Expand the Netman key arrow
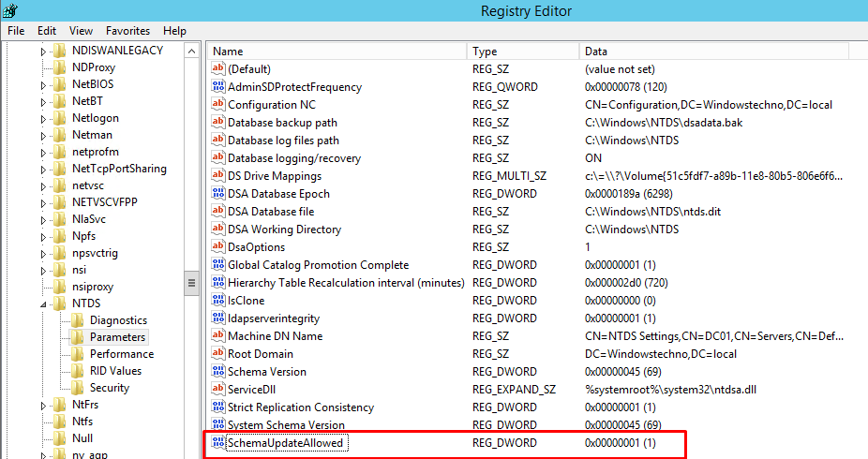Viewport: 868px width, 459px height. tap(43, 136)
